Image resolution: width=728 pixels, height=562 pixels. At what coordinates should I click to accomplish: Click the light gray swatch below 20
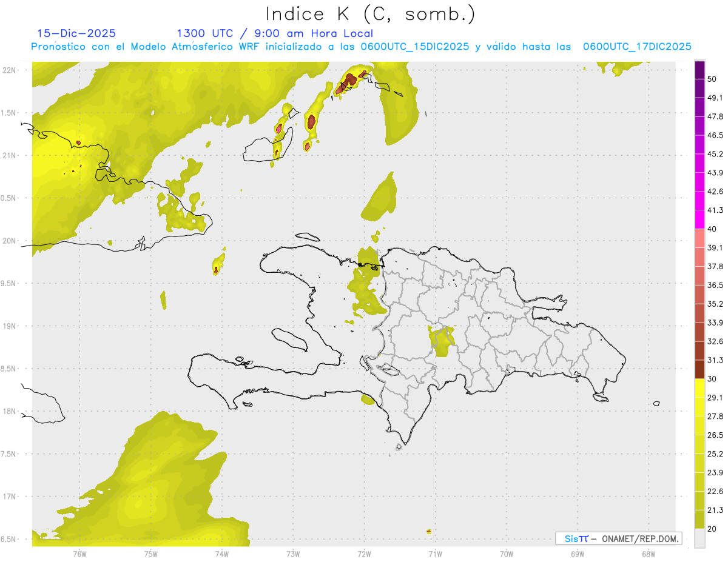click(x=700, y=538)
